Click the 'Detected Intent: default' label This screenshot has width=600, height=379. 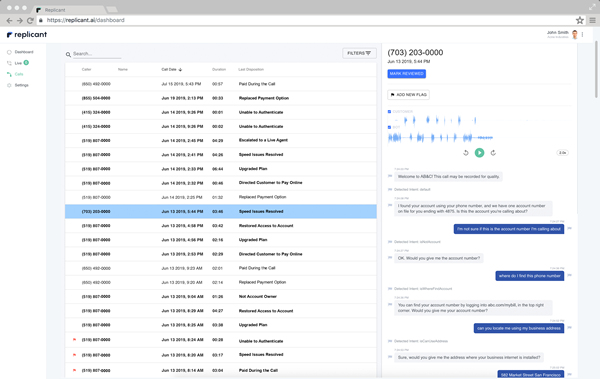tap(412, 190)
